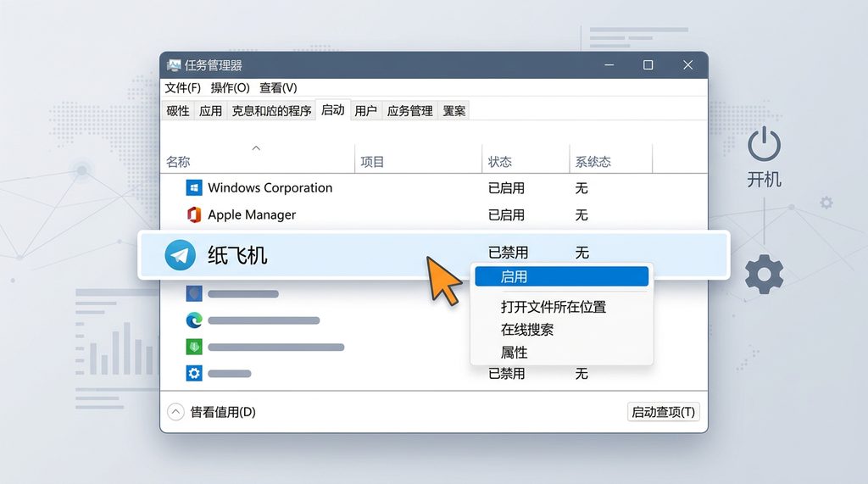Select the 启动 tab
The height and width of the screenshot is (484, 868).
pyautogui.click(x=332, y=110)
